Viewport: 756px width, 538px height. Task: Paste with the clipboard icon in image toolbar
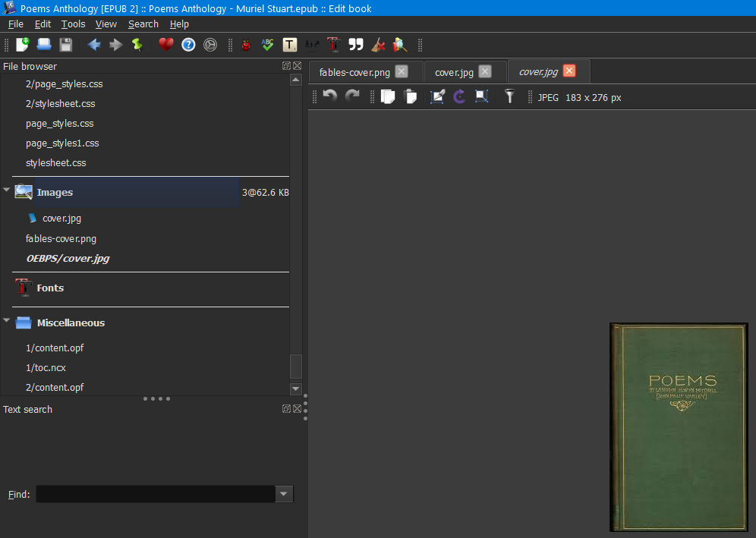411,96
